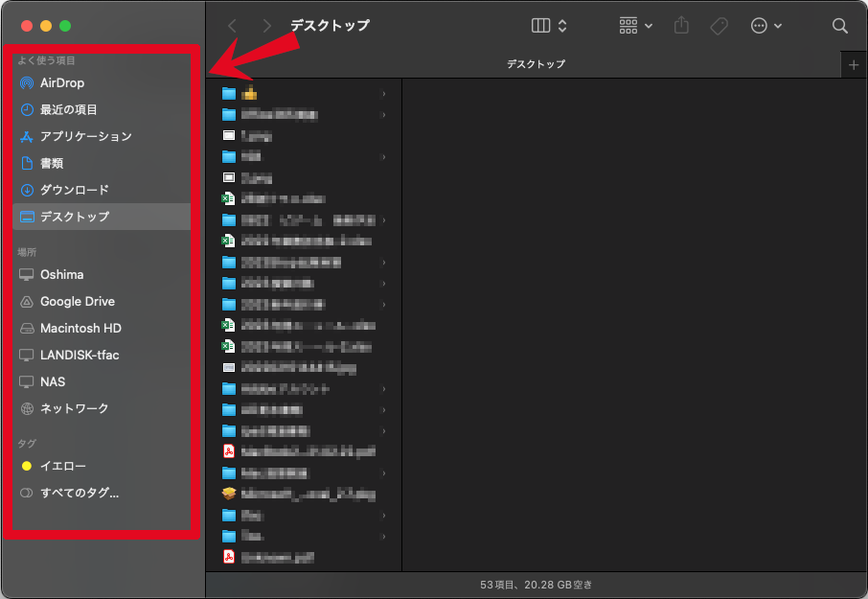This screenshot has width=868, height=599.
Task: Open the column view switcher dropdown
Action: [549, 26]
